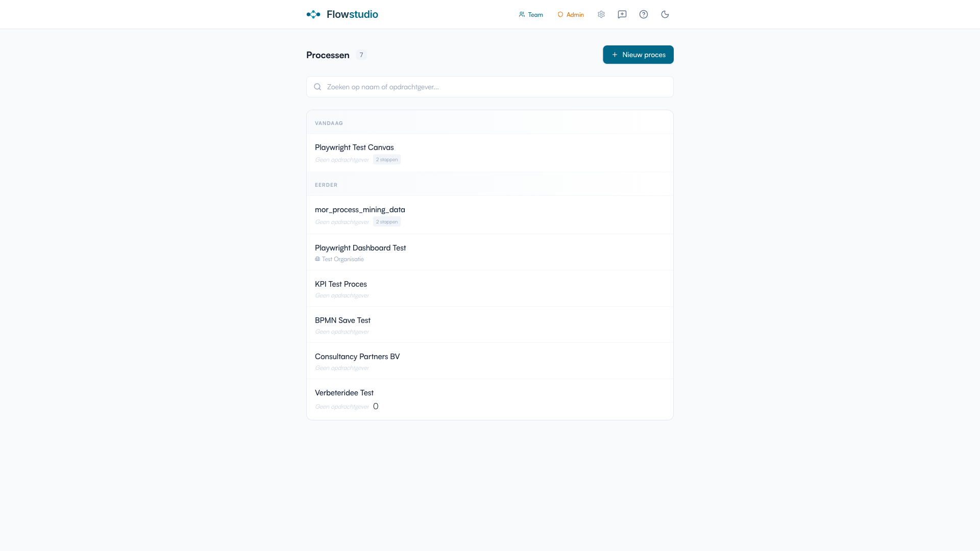The width and height of the screenshot is (980, 551).
Task: Click the plus icon on Nieuw proces
Action: (x=614, y=55)
